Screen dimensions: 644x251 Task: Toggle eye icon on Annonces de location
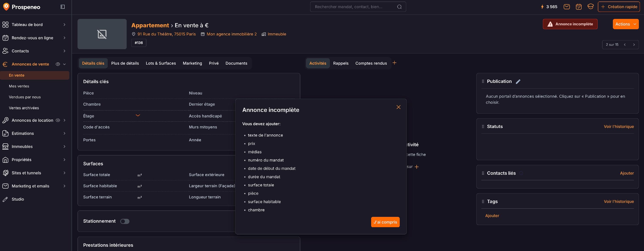click(58, 120)
